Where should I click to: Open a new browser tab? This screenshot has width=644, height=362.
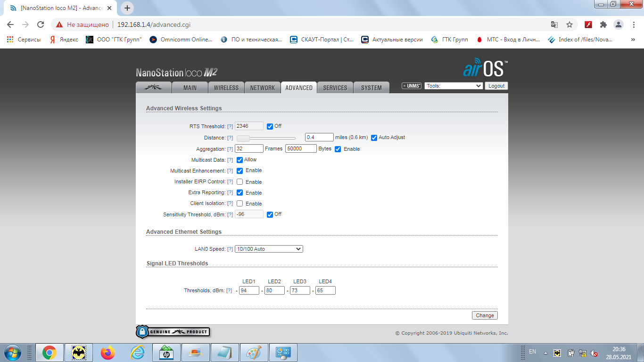[127, 8]
